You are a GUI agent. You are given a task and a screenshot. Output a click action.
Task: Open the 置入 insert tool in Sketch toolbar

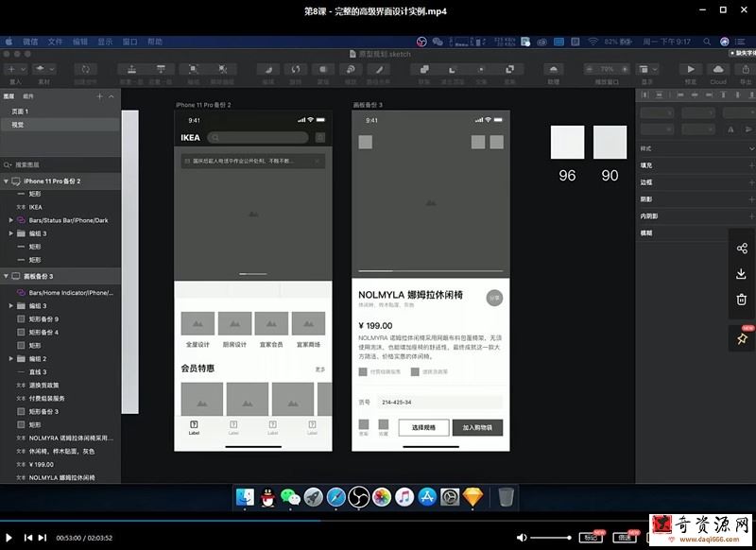tap(11, 69)
